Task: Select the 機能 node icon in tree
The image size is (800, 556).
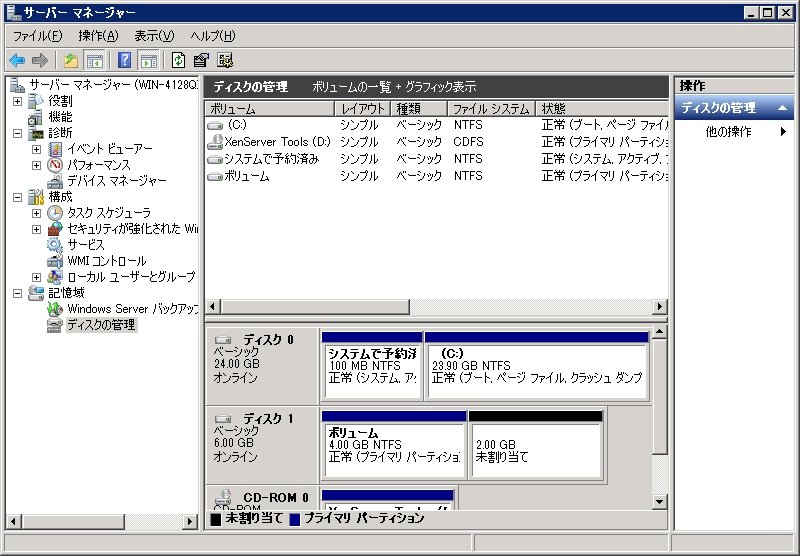Action: [35, 117]
